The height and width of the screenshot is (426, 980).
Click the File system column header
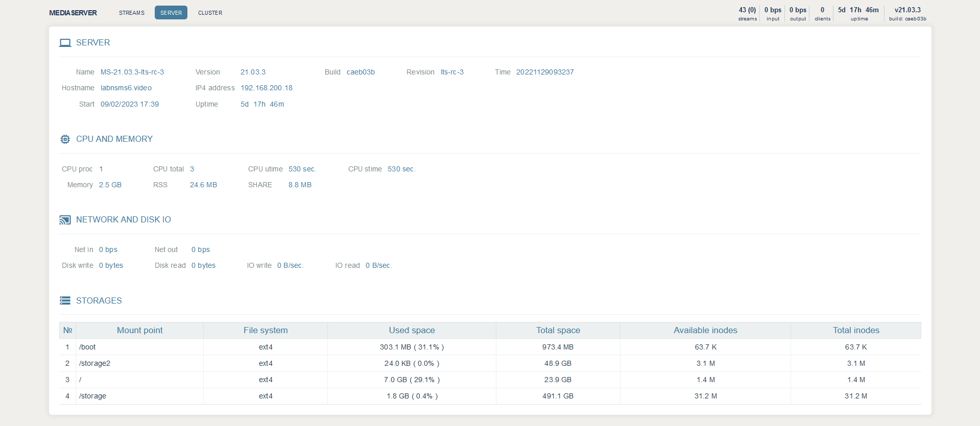tap(266, 331)
